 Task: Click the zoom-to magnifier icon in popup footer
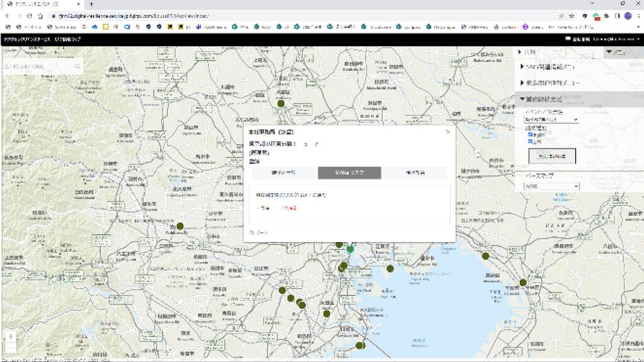(252, 233)
